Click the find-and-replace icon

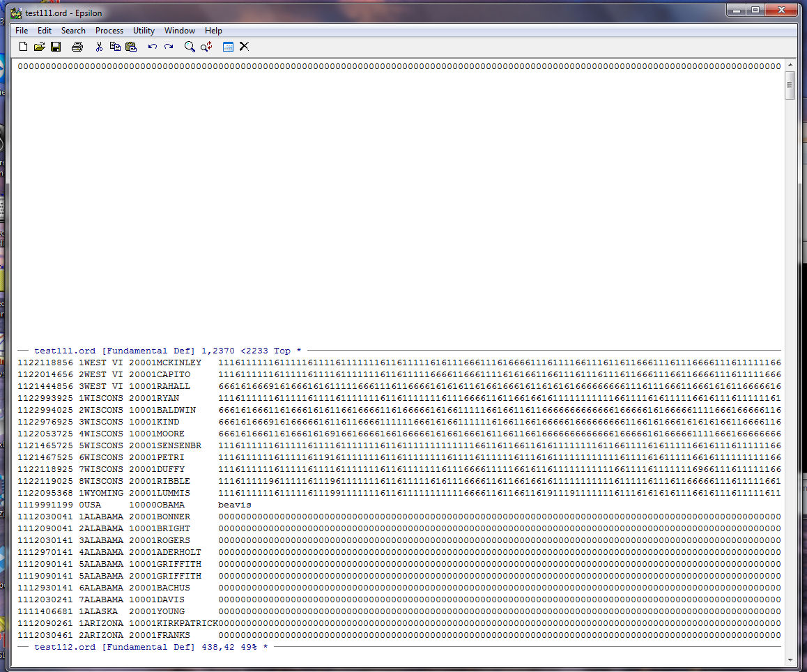tap(206, 47)
